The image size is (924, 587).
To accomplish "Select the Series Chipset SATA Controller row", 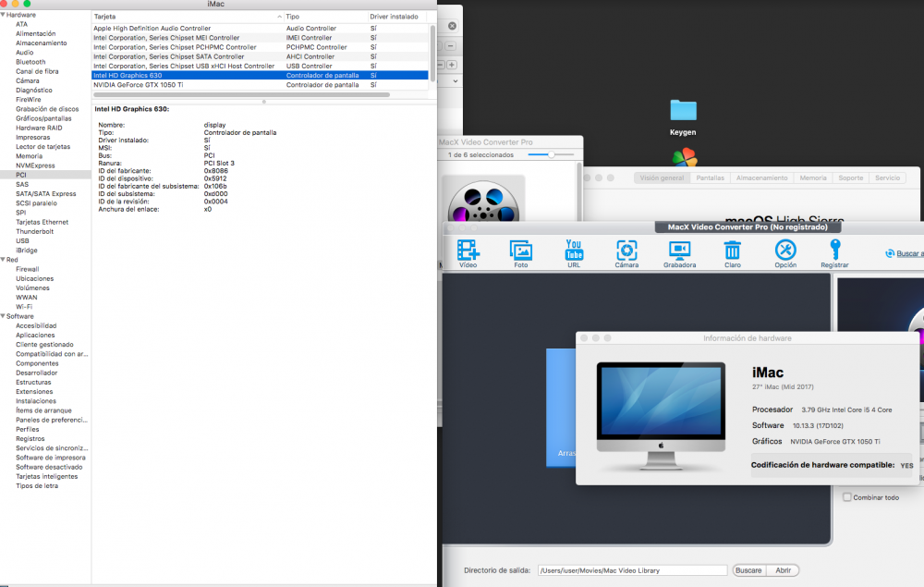I will (260, 56).
